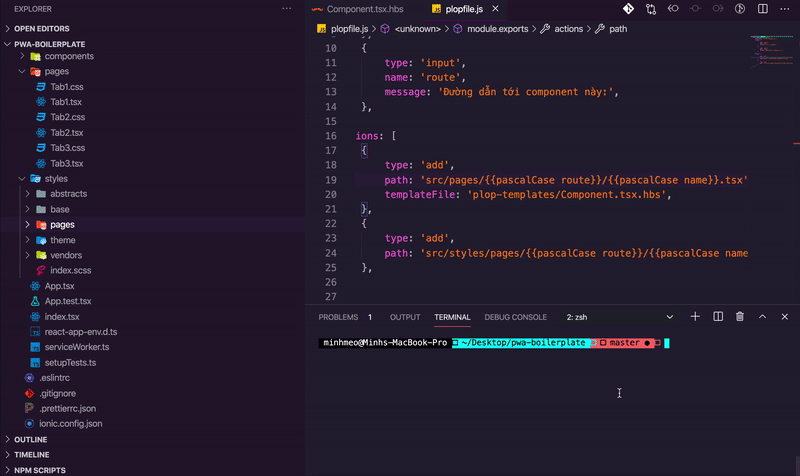Close the terminal panel

[785, 317]
